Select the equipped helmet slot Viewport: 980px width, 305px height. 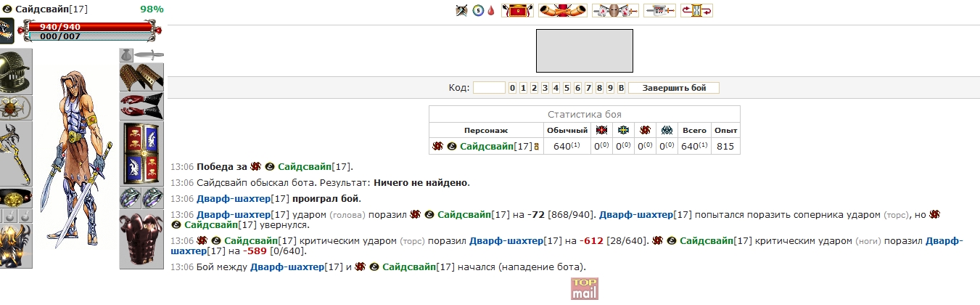(x=15, y=72)
